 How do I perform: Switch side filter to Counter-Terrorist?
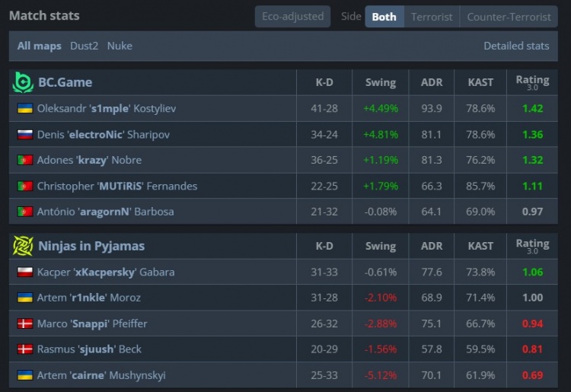(509, 17)
